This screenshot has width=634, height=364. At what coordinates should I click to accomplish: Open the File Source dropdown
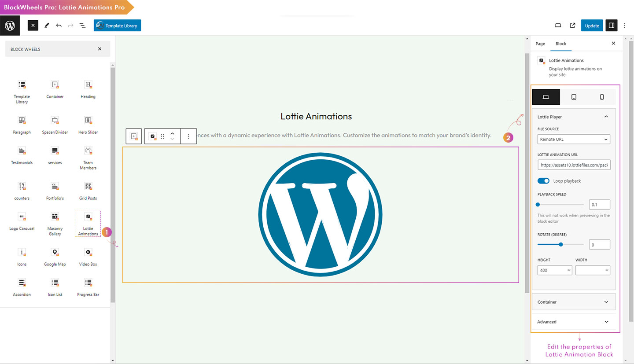pos(574,140)
